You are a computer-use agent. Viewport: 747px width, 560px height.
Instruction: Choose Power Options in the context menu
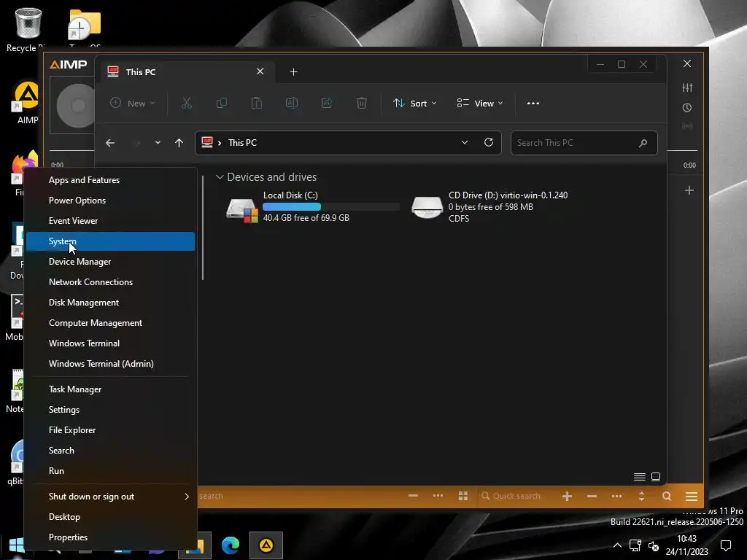111,201
